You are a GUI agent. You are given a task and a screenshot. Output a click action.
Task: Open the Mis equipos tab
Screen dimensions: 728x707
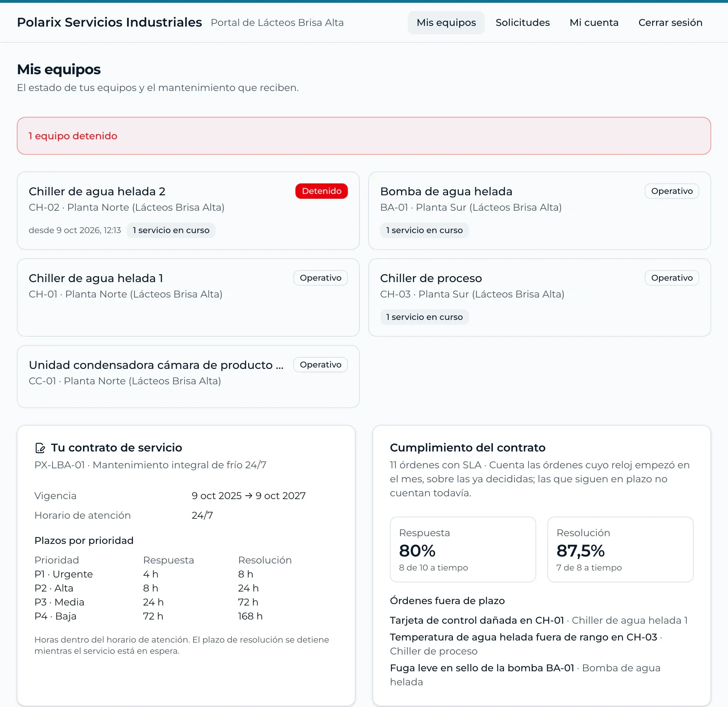[x=446, y=23]
